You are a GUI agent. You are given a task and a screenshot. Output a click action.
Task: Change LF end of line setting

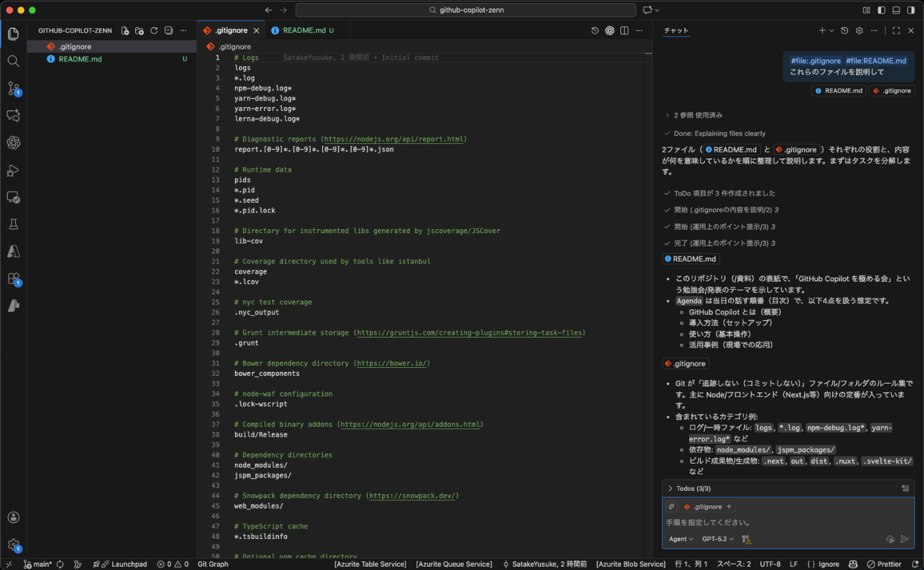(x=793, y=564)
